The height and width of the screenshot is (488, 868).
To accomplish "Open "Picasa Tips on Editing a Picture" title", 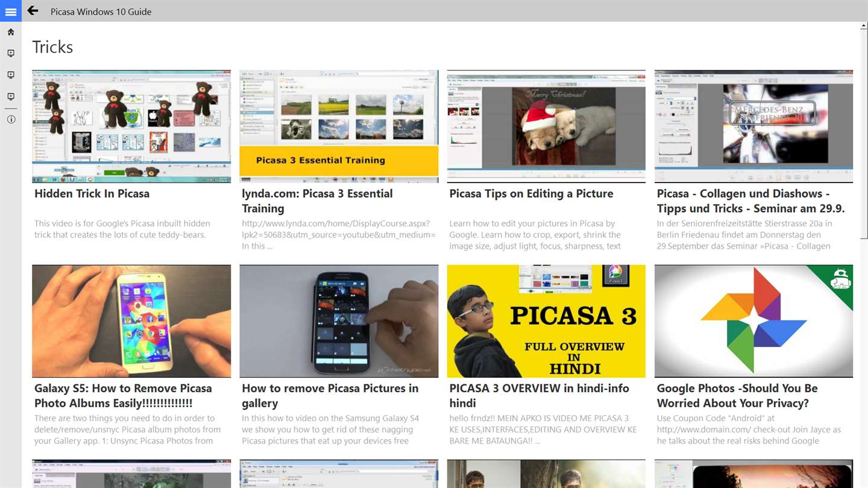I will click(531, 193).
